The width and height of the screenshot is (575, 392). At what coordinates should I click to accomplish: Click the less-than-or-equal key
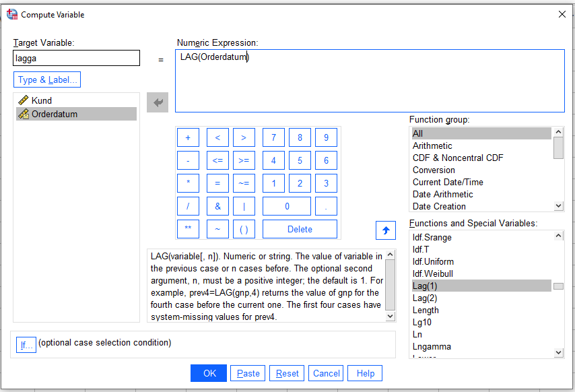click(x=218, y=160)
